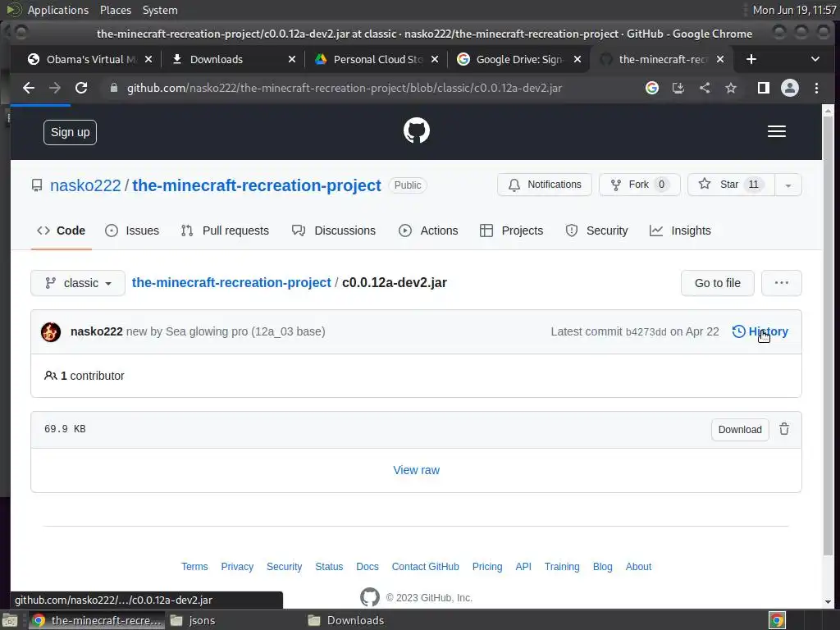Click the nasko222 avatar image
The image size is (840, 630).
point(51,332)
